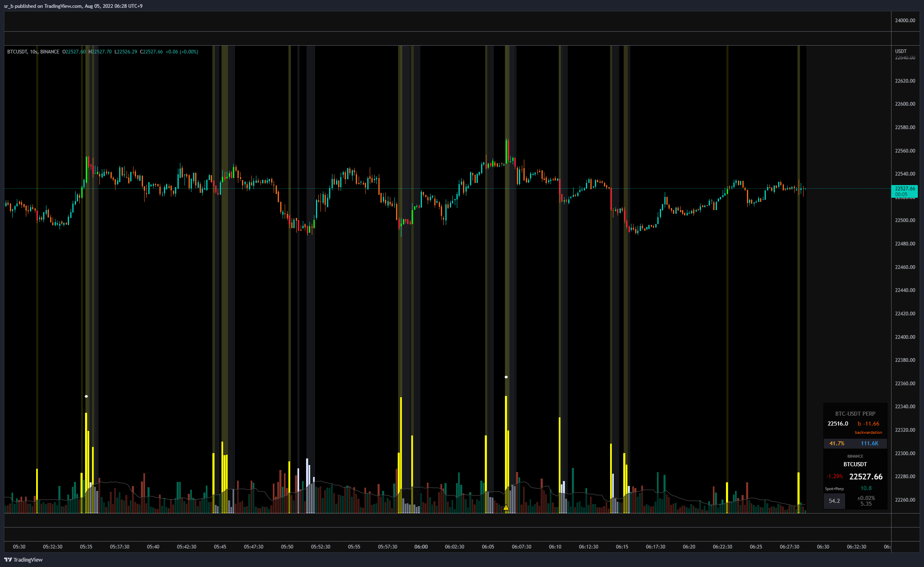Click the 22480.00 price axis label
Screen dimensions: 924x567
pyautogui.click(x=905, y=244)
